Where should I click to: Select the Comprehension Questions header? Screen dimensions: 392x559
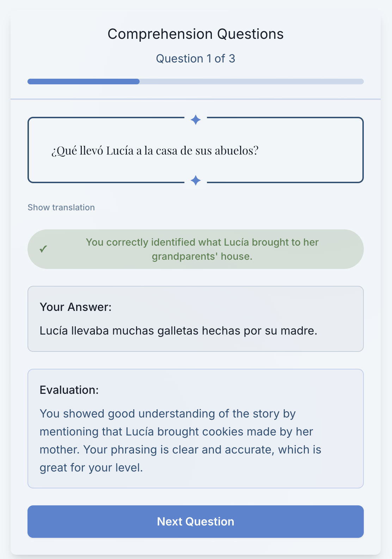(196, 34)
